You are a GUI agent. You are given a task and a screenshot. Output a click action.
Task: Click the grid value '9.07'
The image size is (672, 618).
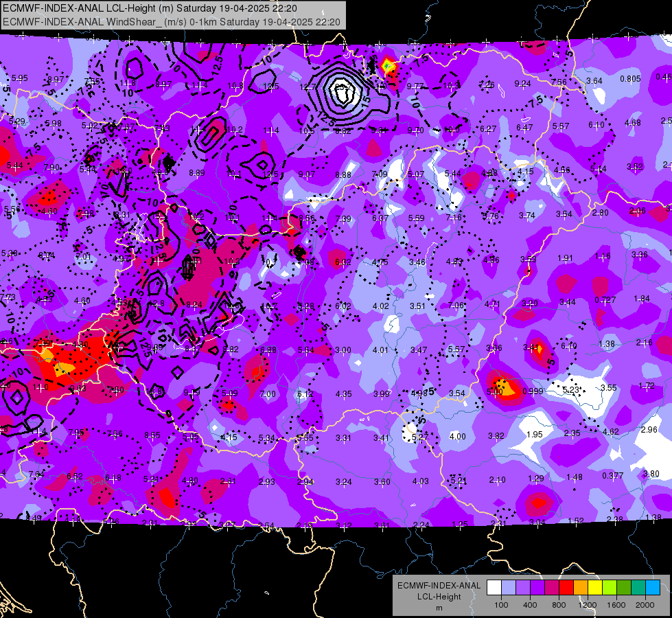(307, 174)
